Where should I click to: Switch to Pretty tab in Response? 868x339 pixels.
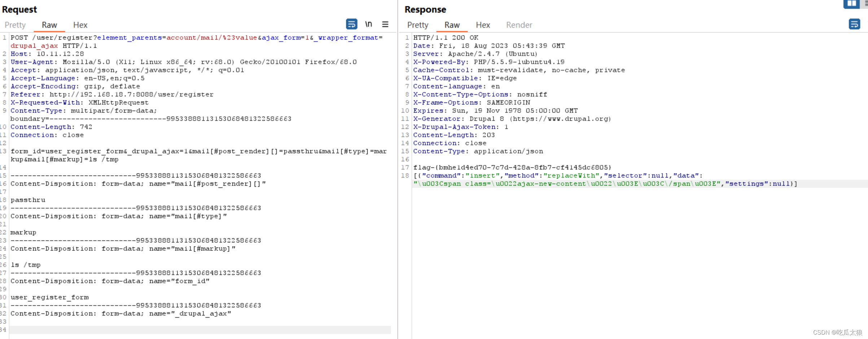(418, 25)
